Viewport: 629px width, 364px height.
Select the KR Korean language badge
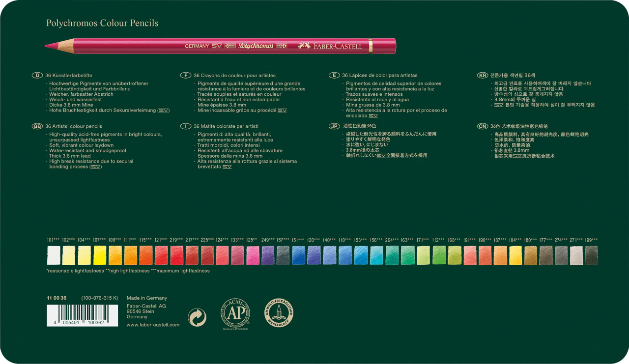pos(483,76)
